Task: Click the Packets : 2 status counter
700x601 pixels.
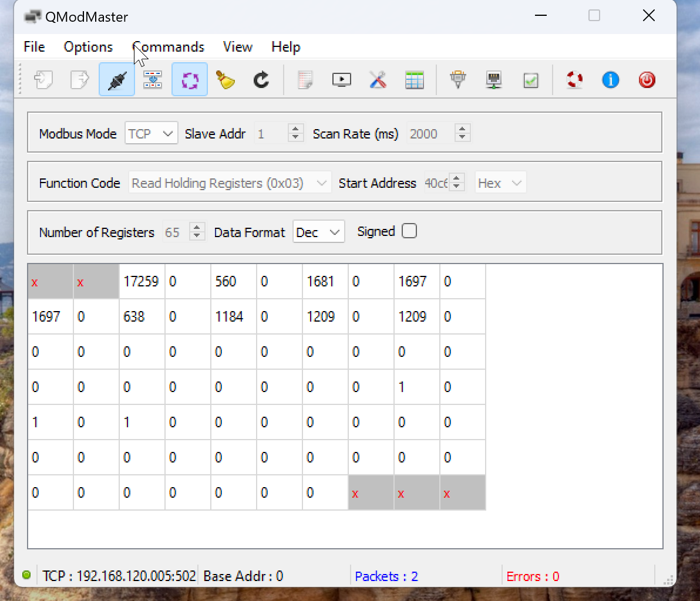Action: tap(386, 576)
